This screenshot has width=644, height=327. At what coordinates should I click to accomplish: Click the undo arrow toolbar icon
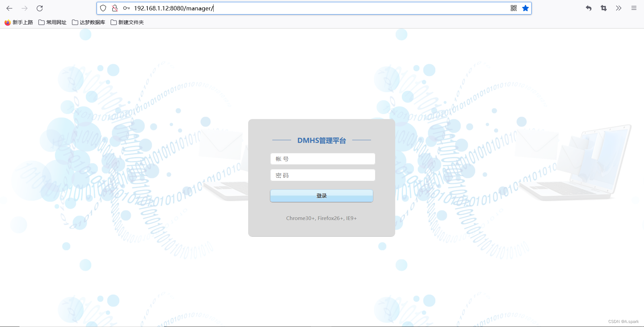589,8
